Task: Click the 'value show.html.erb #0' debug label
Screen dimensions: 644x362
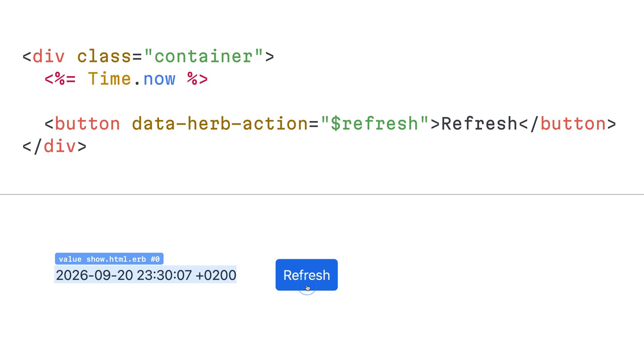Action: point(109,259)
